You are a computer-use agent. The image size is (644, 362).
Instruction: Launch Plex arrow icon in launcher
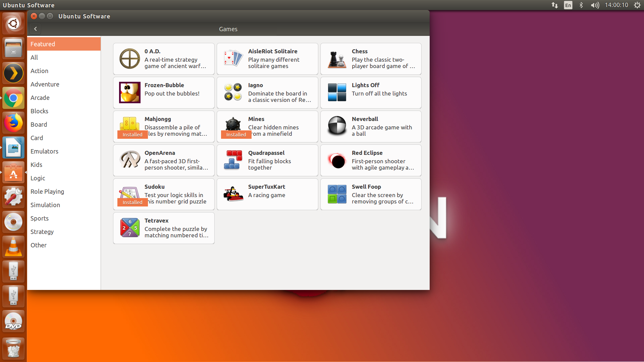pyautogui.click(x=13, y=73)
